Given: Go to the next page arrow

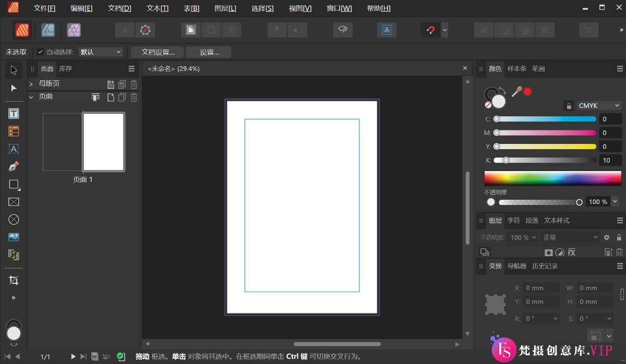Looking at the screenshot, I should [x=73, y=357].
